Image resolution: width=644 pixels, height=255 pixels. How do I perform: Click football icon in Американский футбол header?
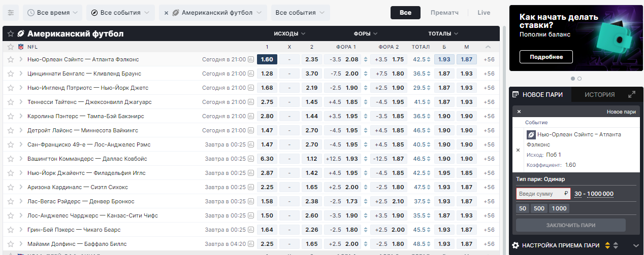point(21,34)
